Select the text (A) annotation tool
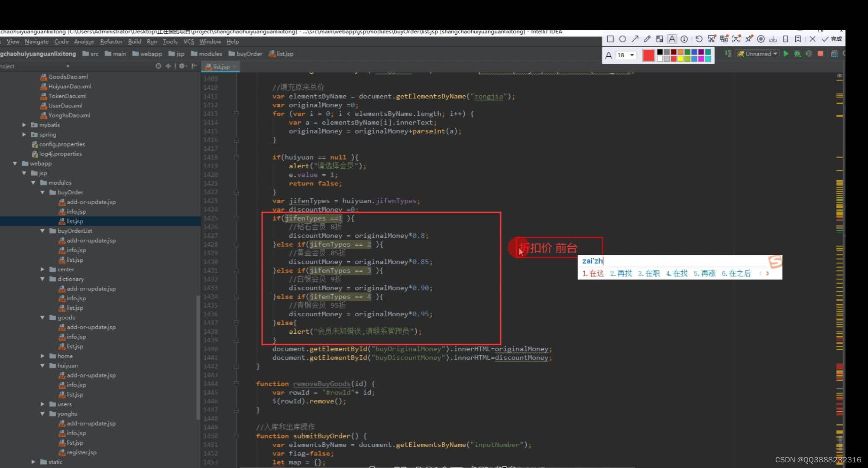Image resolution: width=868 pixels, height=468 pixels. click(672, 39)
